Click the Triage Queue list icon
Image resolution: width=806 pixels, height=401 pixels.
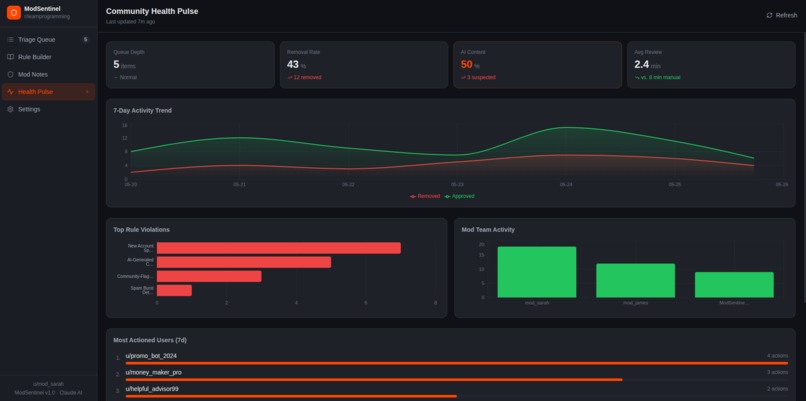[10, 40]
